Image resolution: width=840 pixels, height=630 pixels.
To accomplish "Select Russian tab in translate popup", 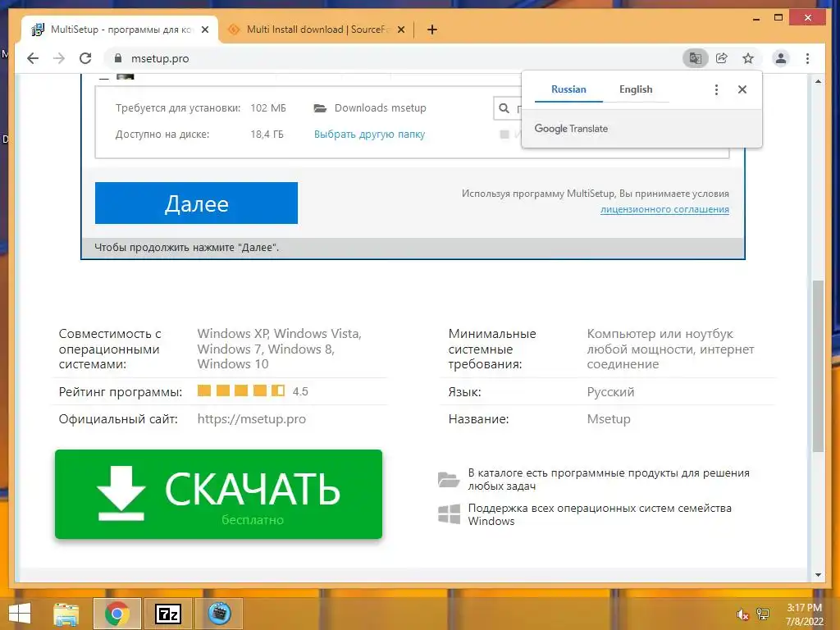I will click(568, 89).
